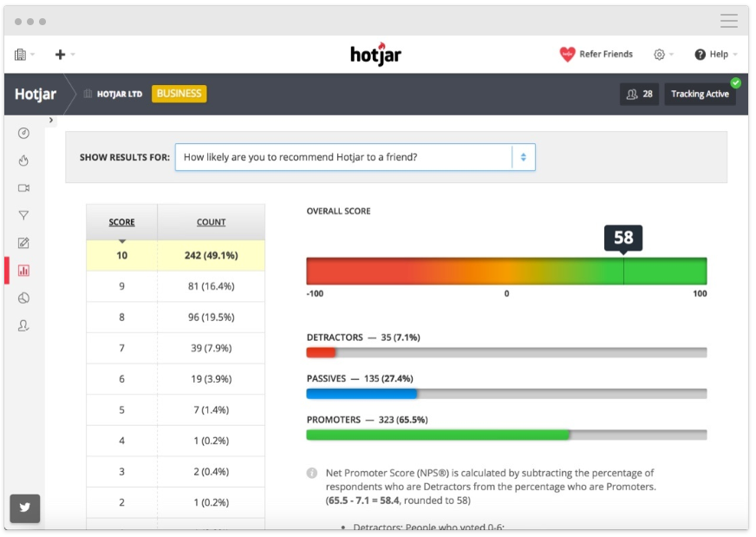Select the Polls bar chart icon
This screenshot has width=756, height=537.
(23, 270)
